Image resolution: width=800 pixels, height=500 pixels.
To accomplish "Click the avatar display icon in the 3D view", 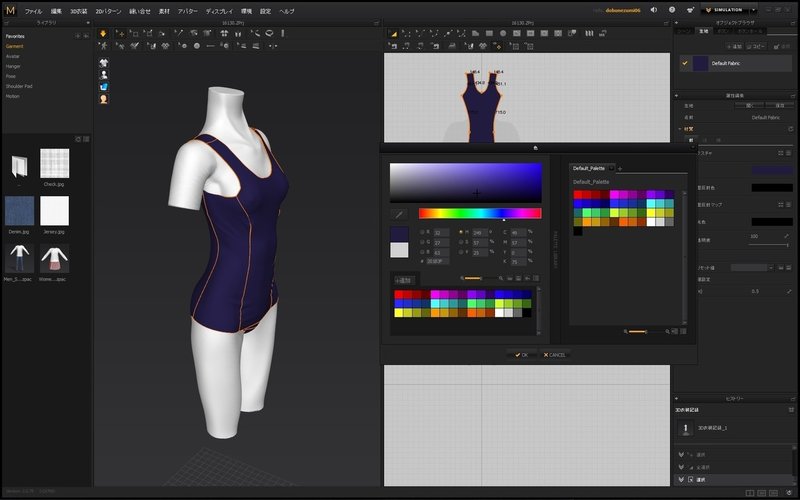I will tap(103, 74).
